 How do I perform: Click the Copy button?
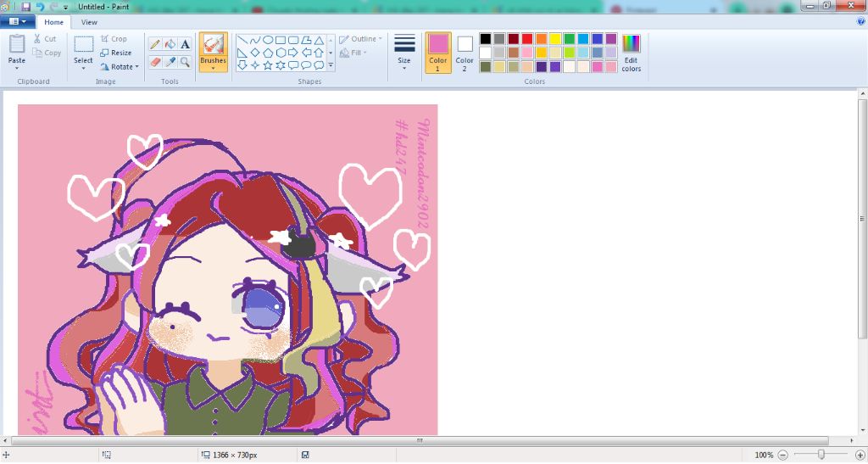click(47, 53)
